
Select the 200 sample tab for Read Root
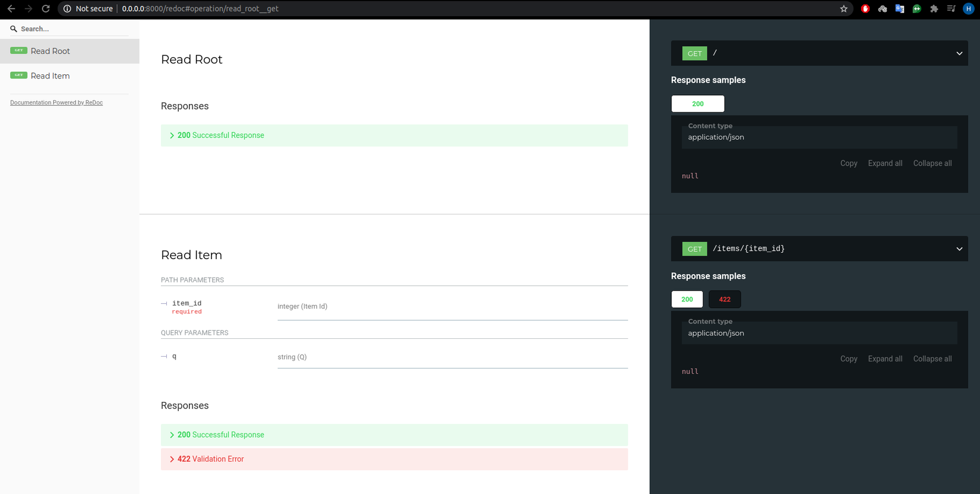point(698,103)
